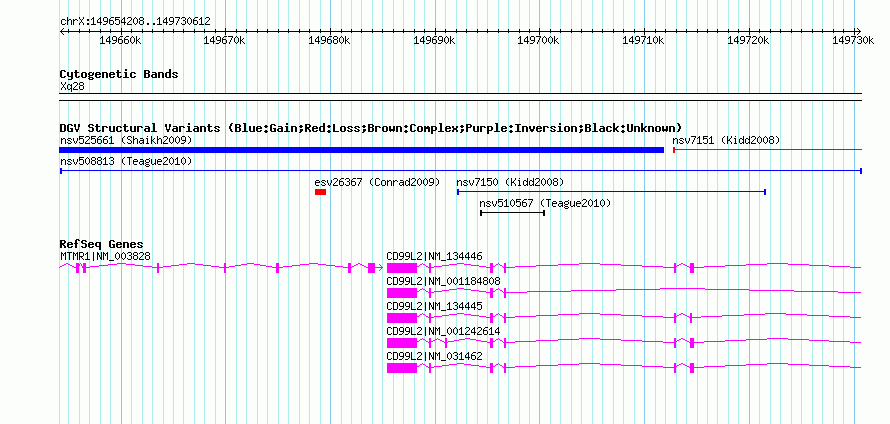Click the nsv7151 (Kidd2008) label
The width and height of the screenshot is (890, 424).
tap(726, 140)
